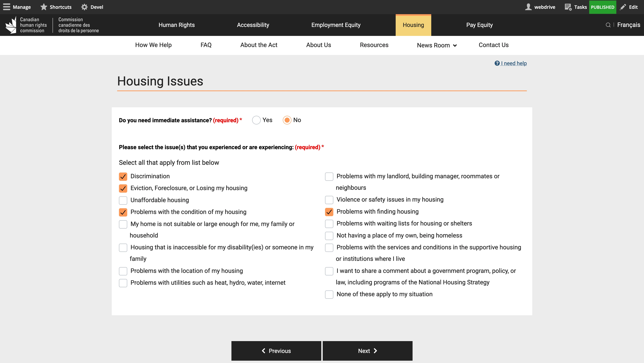644x363 pixels.
Task: Go to Contact Us
Action: coord(493,45)
